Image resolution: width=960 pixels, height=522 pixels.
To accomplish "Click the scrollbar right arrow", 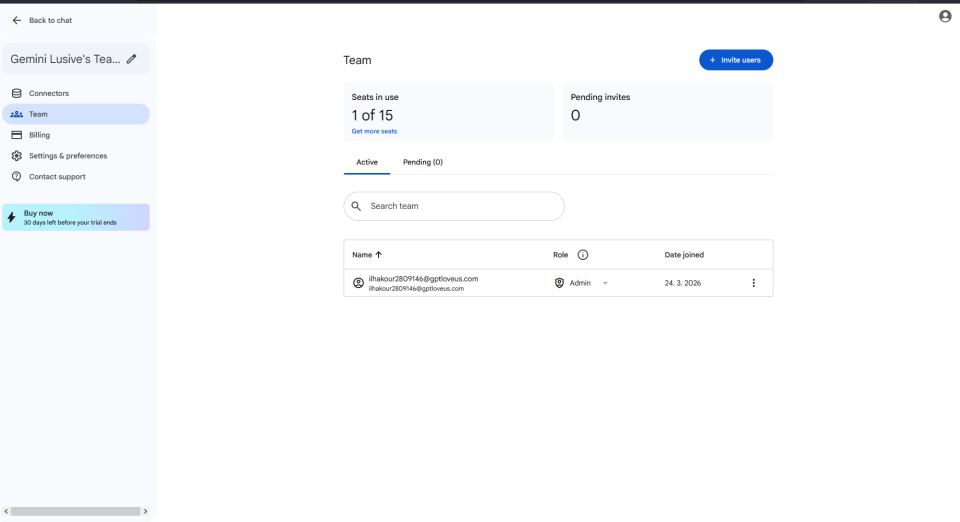I will (145, 512).
